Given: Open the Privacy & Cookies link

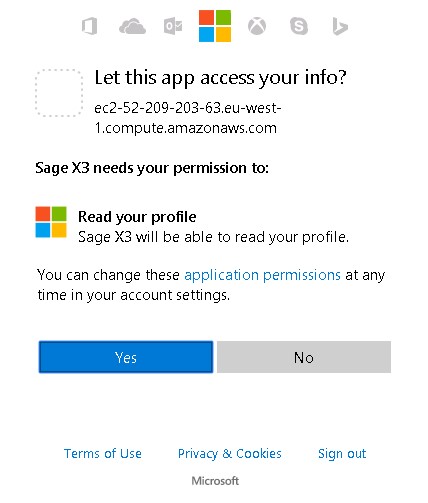Looking at the screenshot, I should [x=230, y=454].
